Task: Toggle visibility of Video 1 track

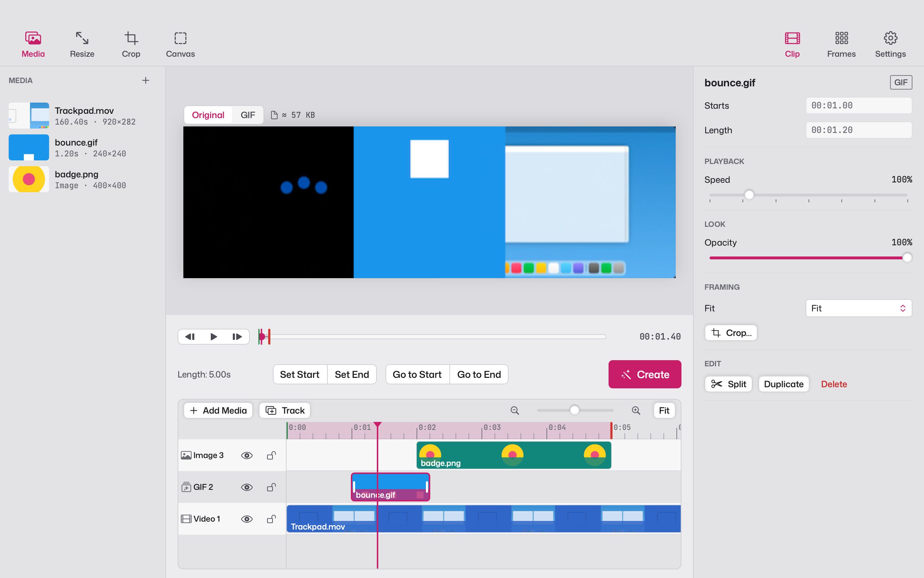Action: [x=247, y=519]
